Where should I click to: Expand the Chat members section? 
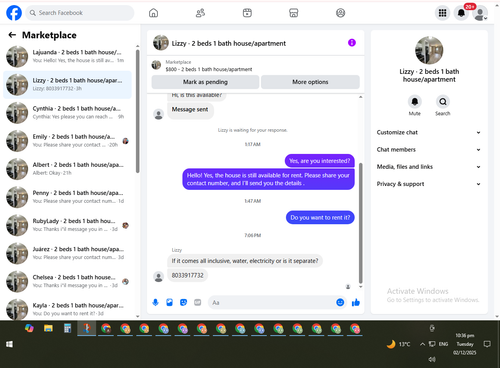(429, 150)
